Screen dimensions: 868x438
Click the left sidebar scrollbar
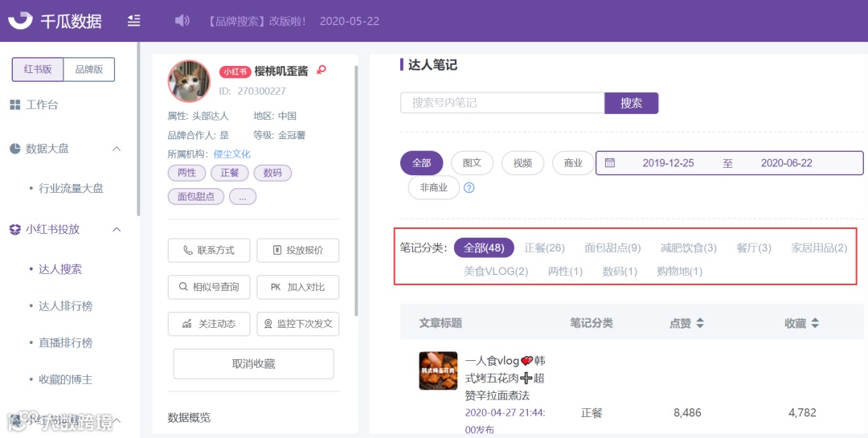pyautogui.click(x=138, y=129)
